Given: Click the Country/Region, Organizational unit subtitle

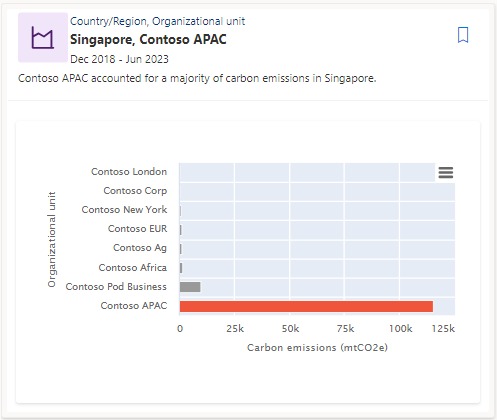Looking at the screenshot, I should pos(157,21).
